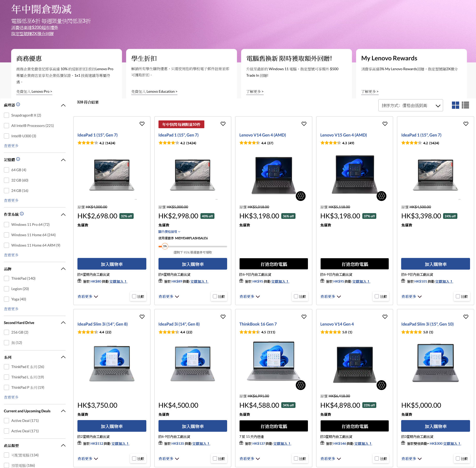Viewport: 476px width, 468px height.
Task: Wishlist the IdeaPad Slim 3i 15" Gen 10
Action: [x=466, y=317]
